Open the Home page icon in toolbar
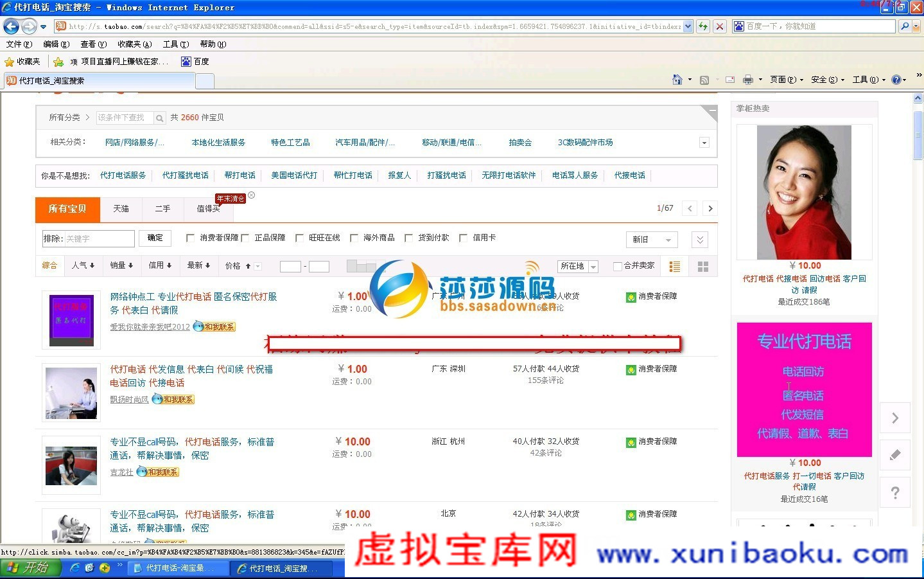 pos(677,80)
